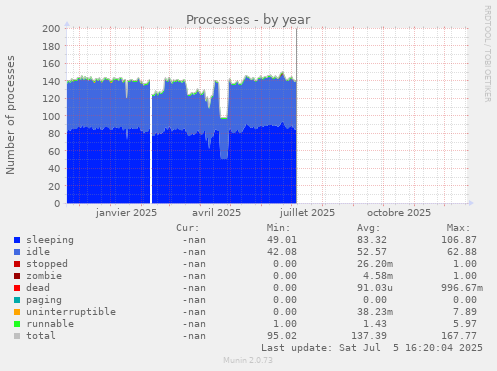The height and width of the screenshot is (371, 497).
Task: Click stopped average value 26.20m
Action: [375, 264]
